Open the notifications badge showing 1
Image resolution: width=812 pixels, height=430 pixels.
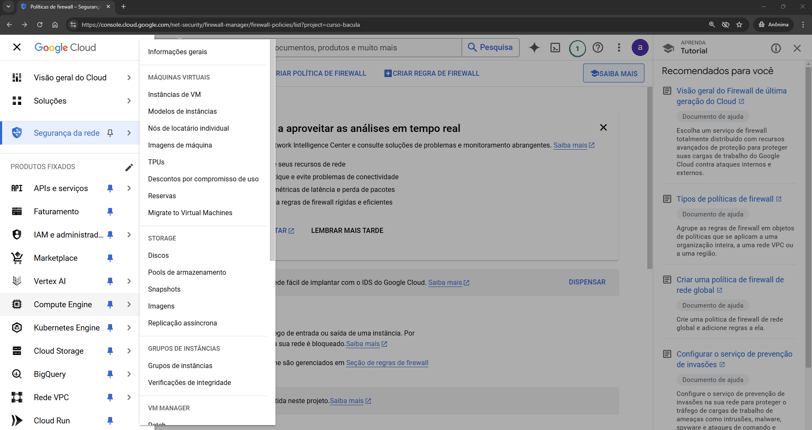(x=577, y=48)
